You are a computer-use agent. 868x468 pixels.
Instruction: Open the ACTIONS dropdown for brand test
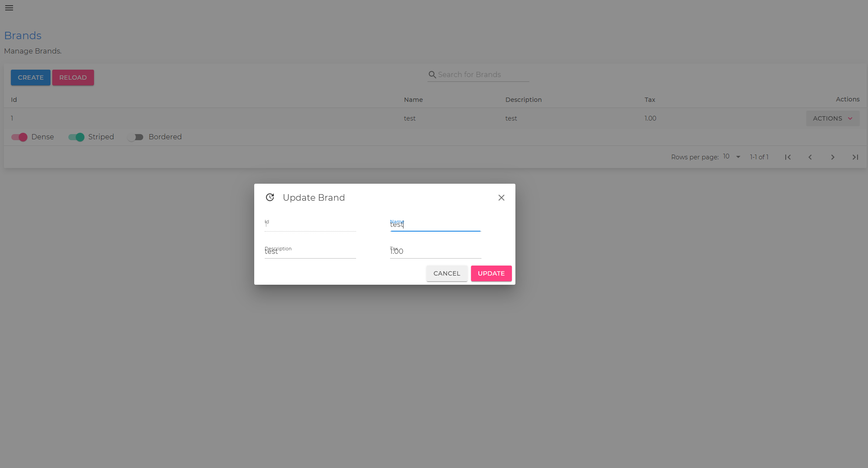(832, 118)
